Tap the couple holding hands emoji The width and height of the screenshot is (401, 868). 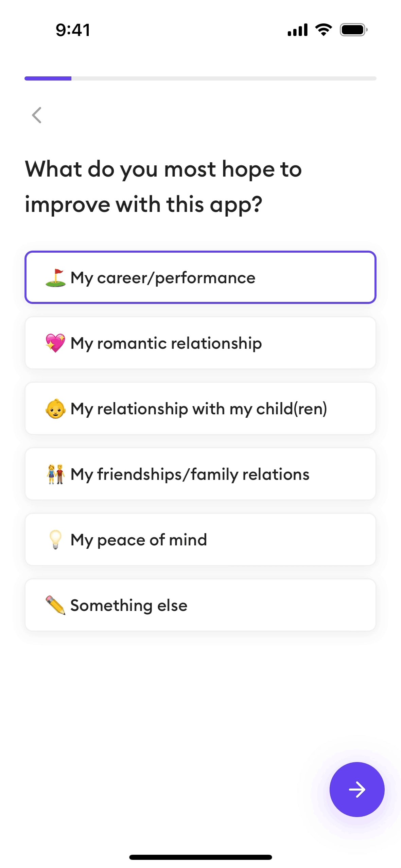(55, 474)
